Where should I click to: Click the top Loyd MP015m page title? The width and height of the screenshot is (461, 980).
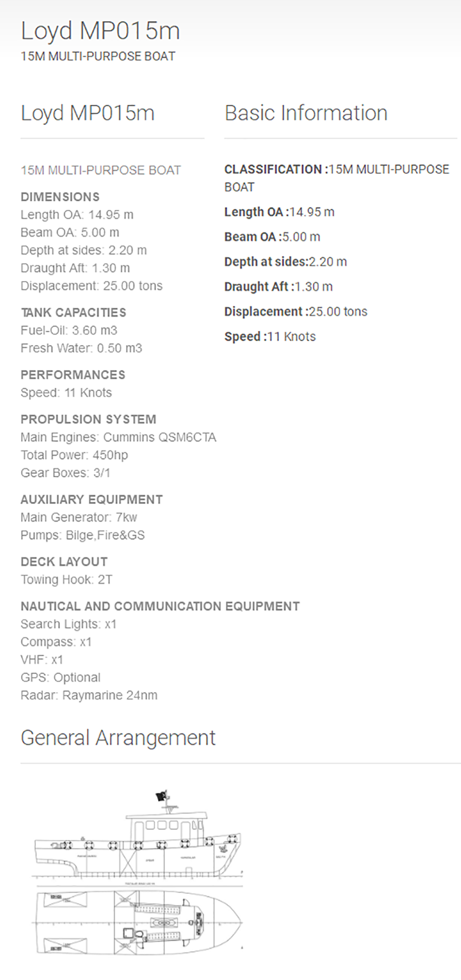tap(100, 31)
